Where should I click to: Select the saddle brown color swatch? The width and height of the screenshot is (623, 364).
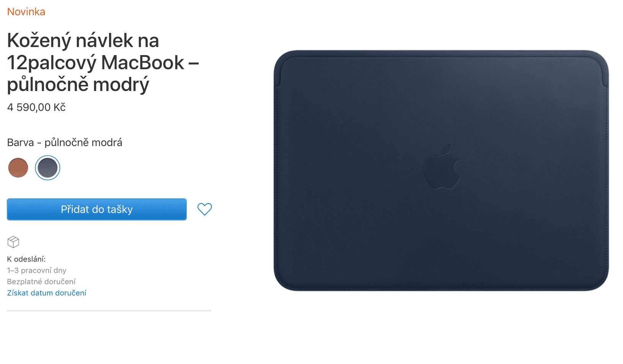(x=18, y=168)
